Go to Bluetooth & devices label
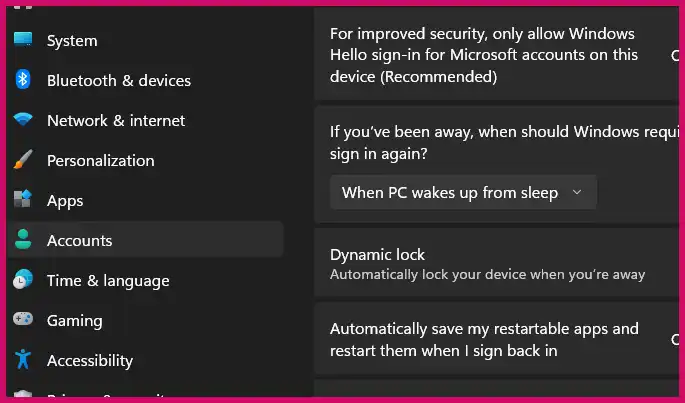The width and height of the screenshot is (685, 403). pos(119,80)
